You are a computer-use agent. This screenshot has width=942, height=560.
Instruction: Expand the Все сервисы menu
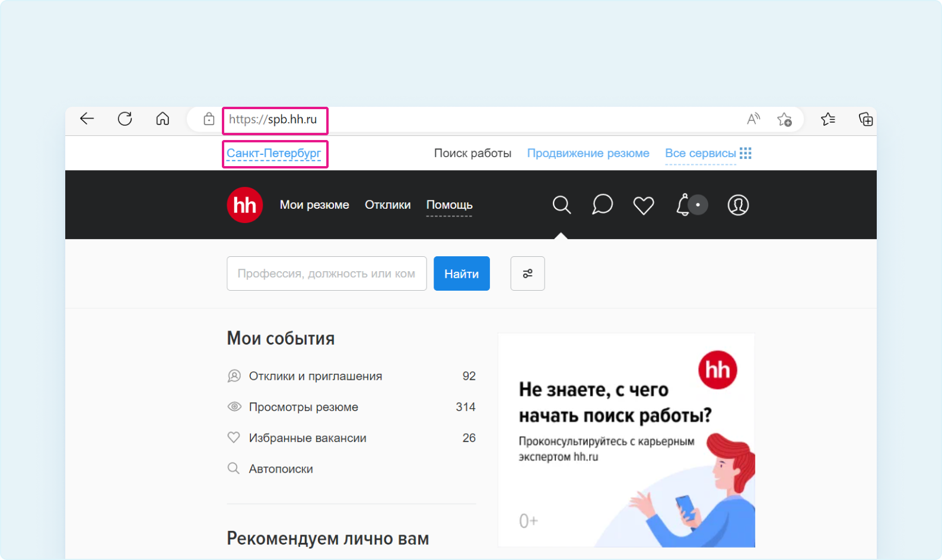701,153
